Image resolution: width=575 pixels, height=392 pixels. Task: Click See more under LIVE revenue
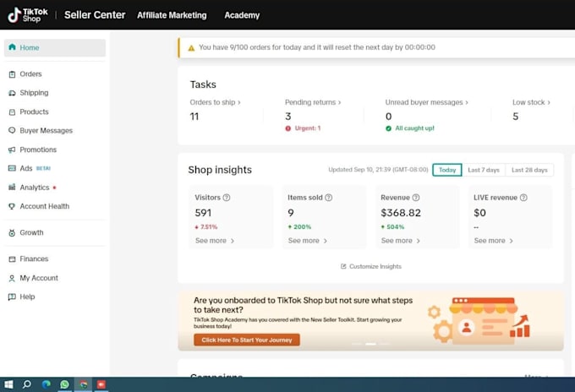pyautogui.click(x=494, y=241)
